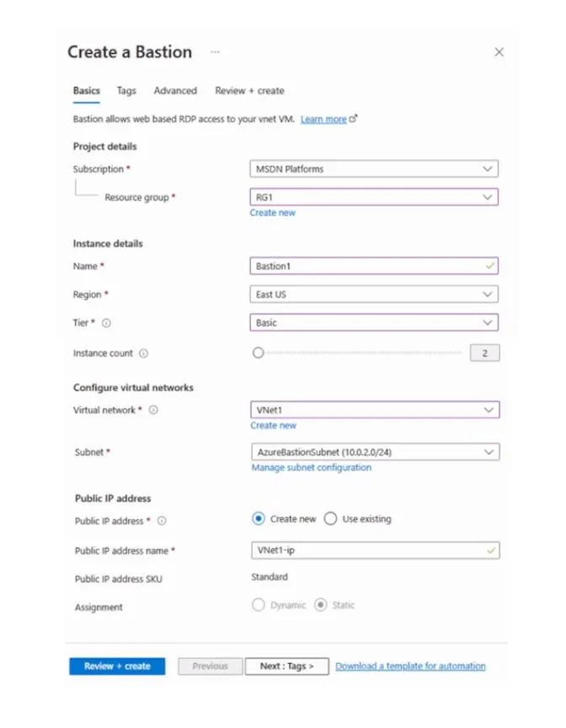Open the ellipsis menu beside Create a Bastion
The height and width of the screenshot is (728, 566).
(215, 52)
